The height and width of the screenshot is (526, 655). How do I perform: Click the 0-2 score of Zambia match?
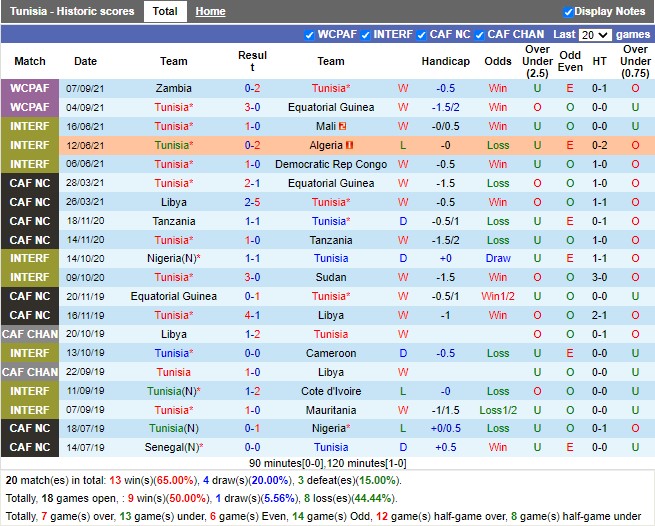[x=253, y=88]
